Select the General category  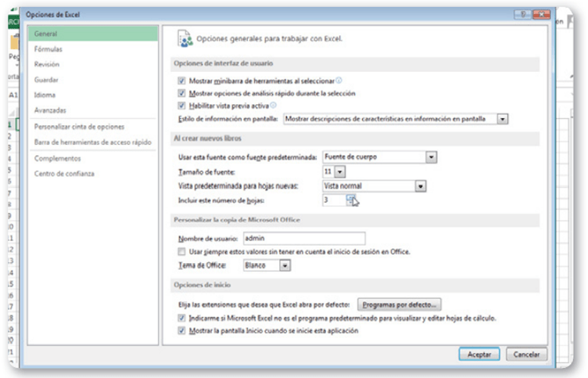(x=92, y=34)
